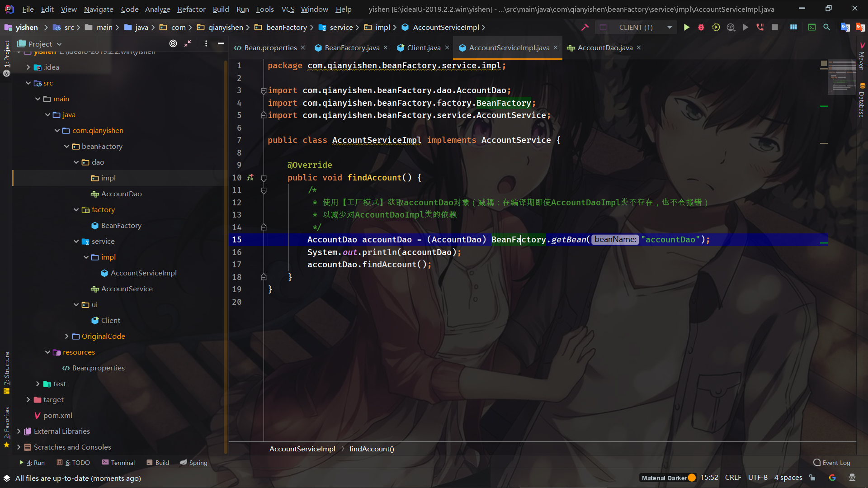Open the VCS menu
The width and height of the screenshot is (868, 488).
[288, 9]
